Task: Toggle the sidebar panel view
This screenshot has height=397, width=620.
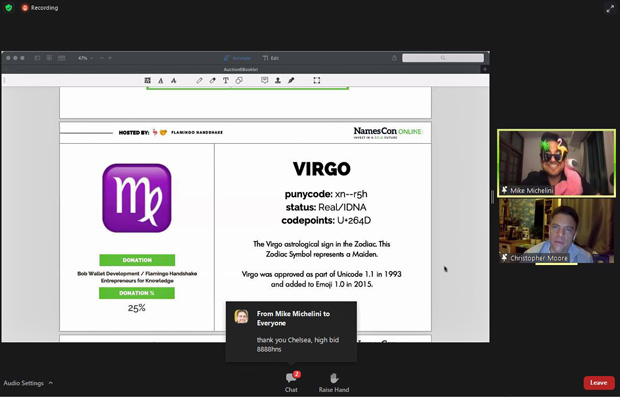Action: click(37, 58)
